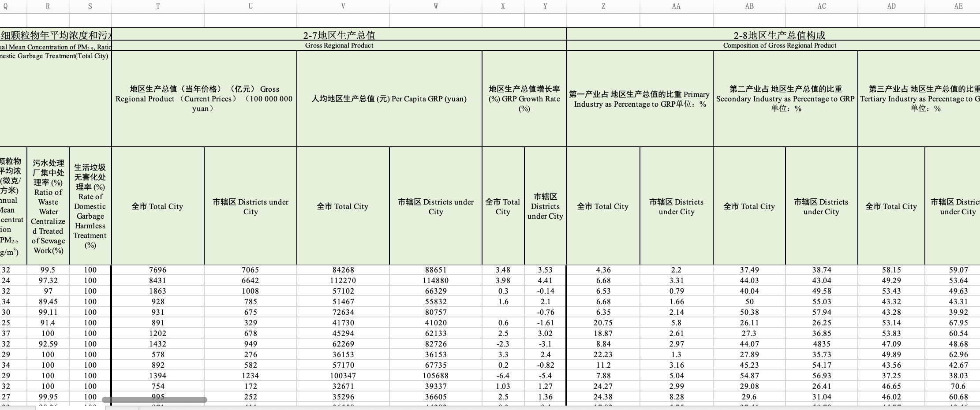This screenshot has width=980, height=410.
Task: Click the cell with value 39337
Action: (436, 386)
